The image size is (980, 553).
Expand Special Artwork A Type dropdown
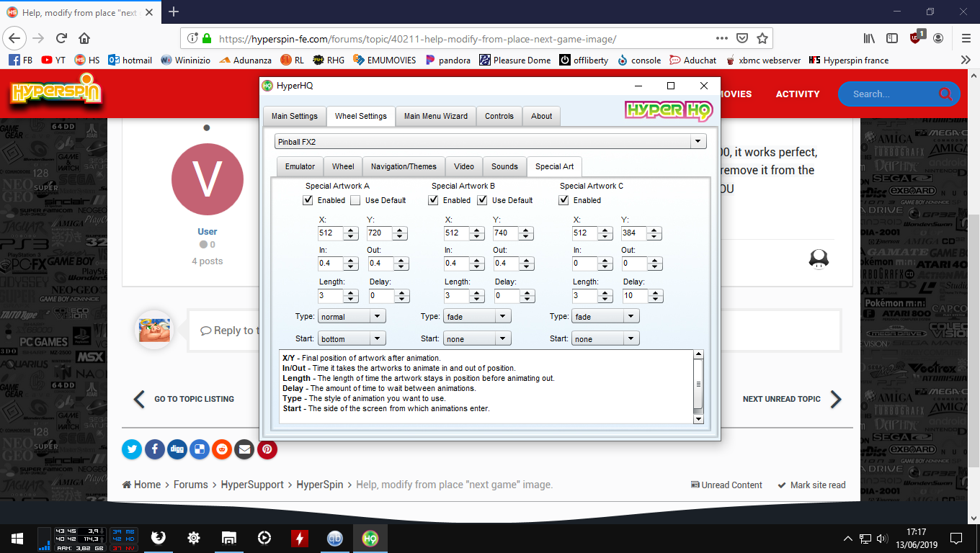pyautogui.click(x=378, y=316)
